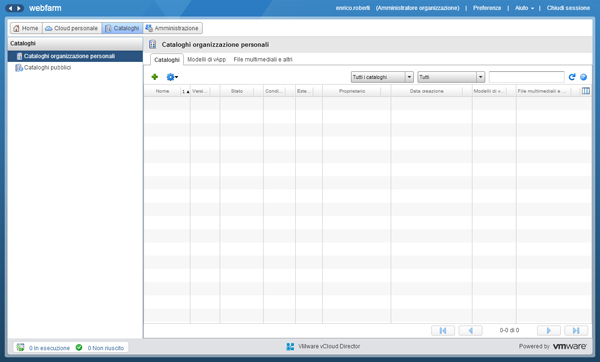
Task: Sort by Condi... column header
Action: coord(274,91)
